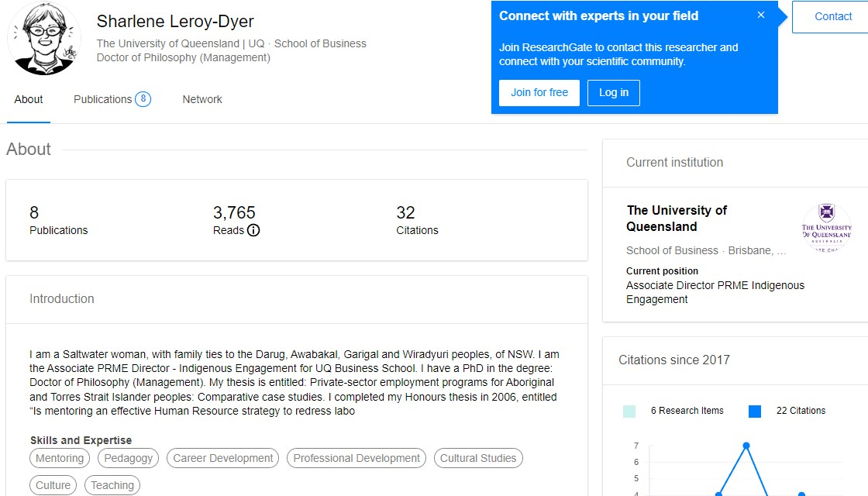Select the Teaching skill tag

coord(112,485)
